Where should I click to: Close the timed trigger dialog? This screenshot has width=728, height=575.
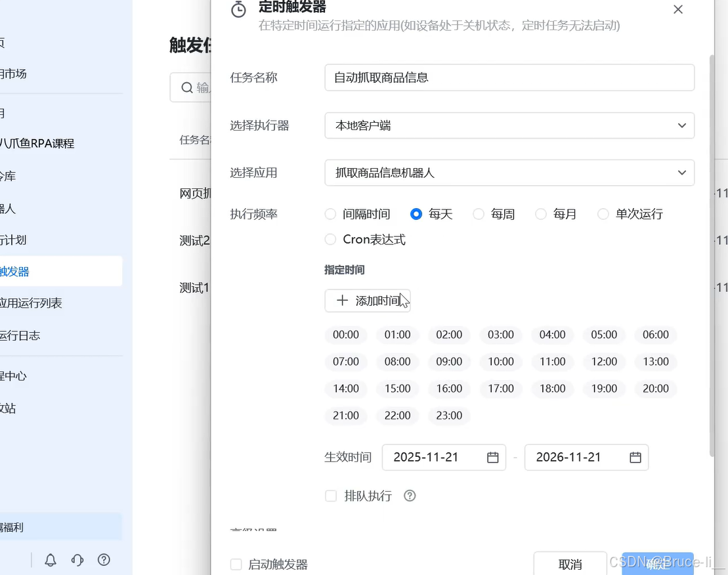(x=678, y=9)
